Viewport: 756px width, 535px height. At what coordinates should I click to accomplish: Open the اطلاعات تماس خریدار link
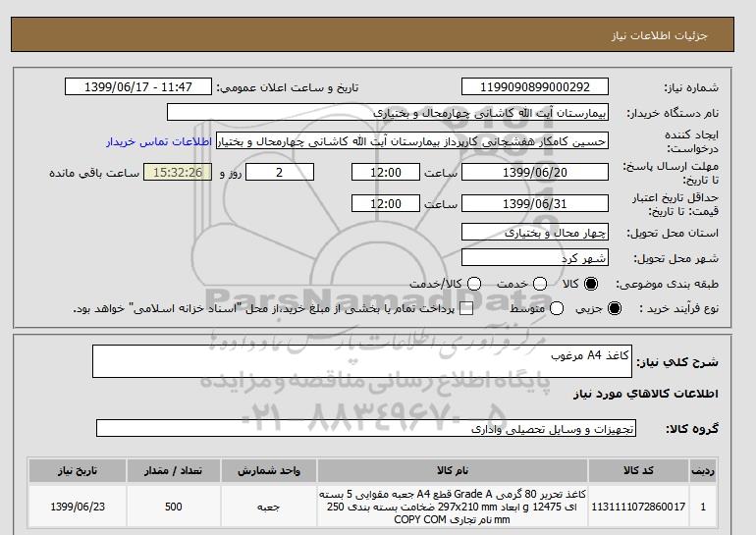tap(159, 142)
